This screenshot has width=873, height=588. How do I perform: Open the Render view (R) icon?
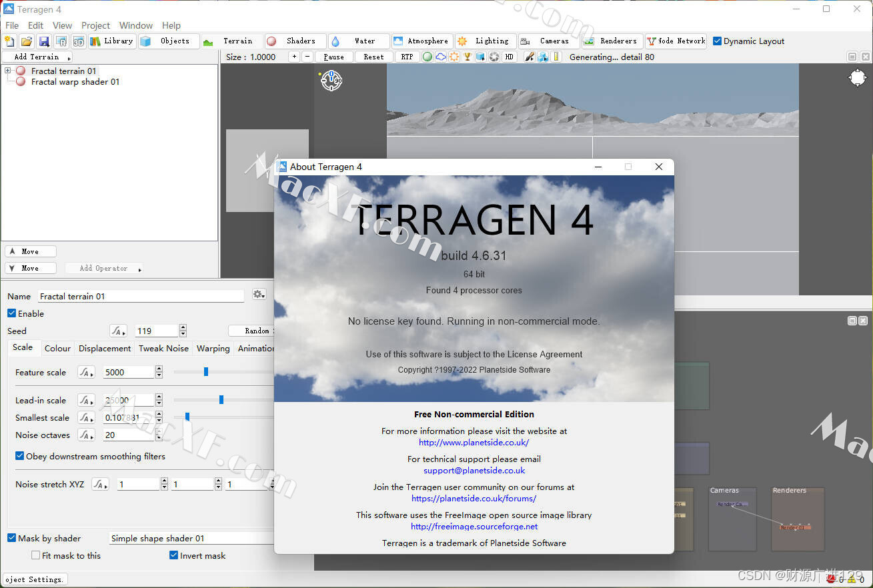click(61, 41)
